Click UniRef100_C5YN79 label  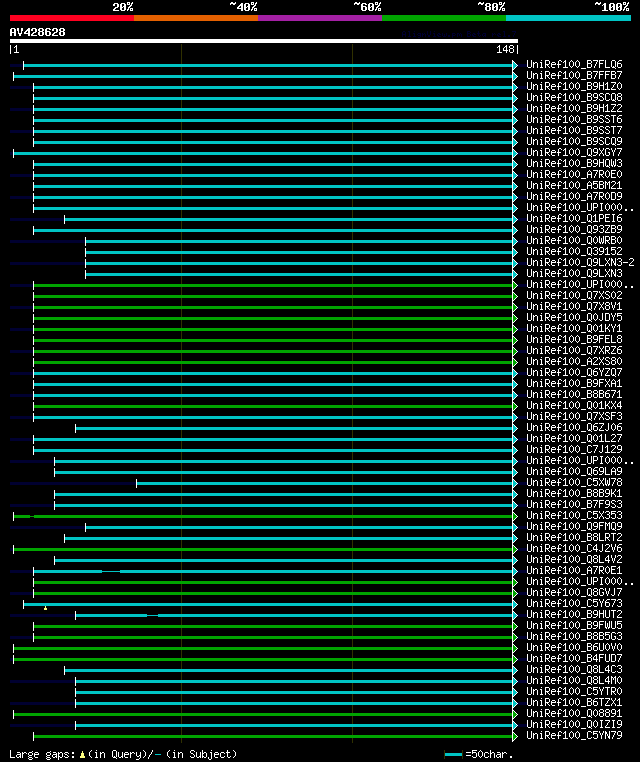click(x=574, y=736)
